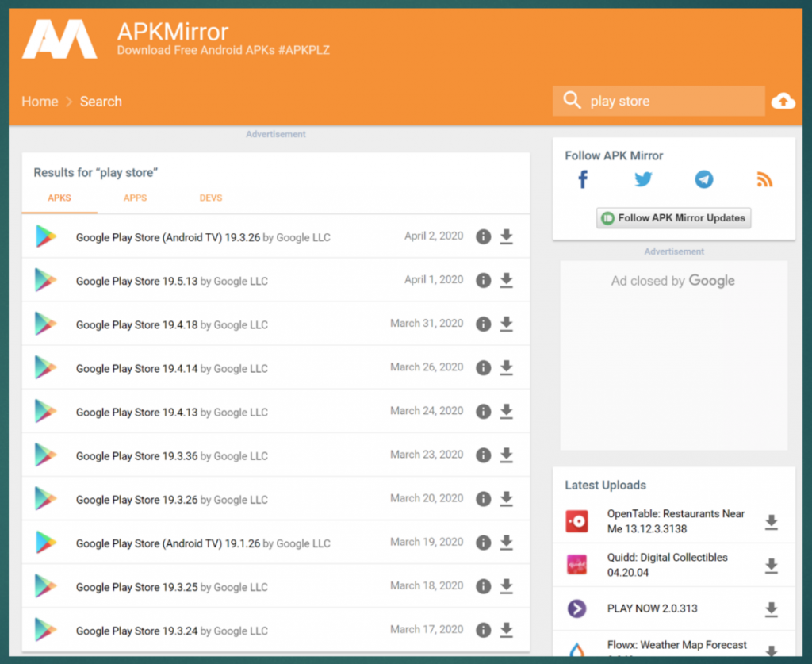Show info for Google Play Store 19.3.26 March 20

click(x=483, y=499)
